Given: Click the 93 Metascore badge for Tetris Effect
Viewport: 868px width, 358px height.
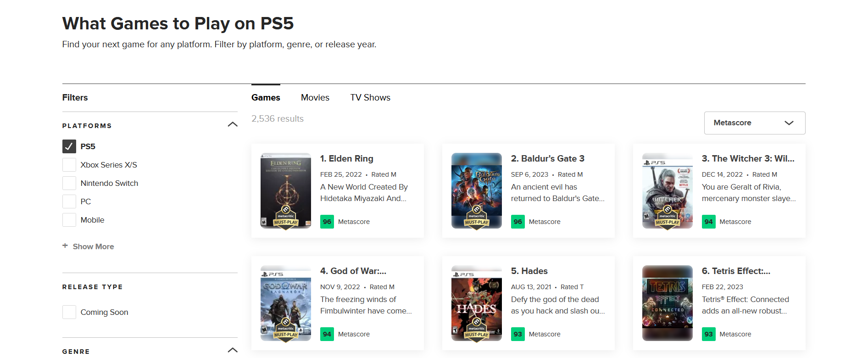Looking at the screenshot, I should pyautogui.click(x=709, y=334).
